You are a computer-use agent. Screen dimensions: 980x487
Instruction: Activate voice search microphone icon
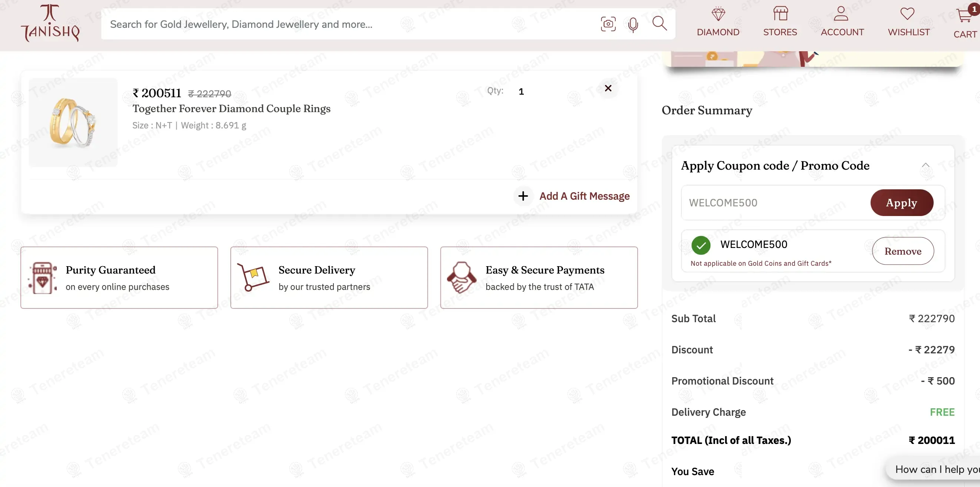coord(633,25)
